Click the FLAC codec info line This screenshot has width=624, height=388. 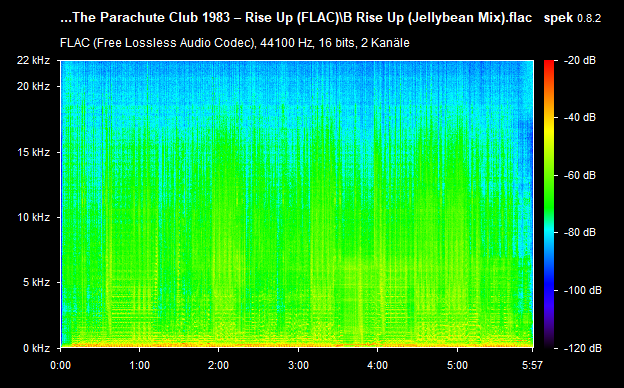pos(235,43)
